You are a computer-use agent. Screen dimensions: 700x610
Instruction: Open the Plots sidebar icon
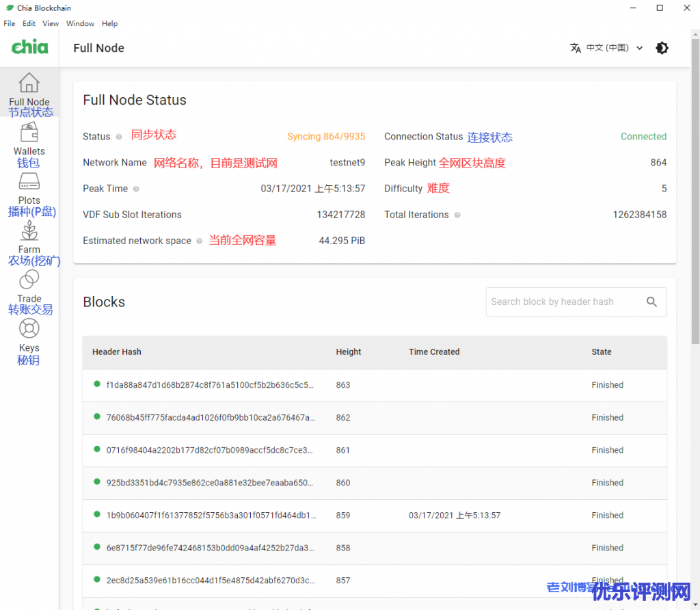(29, 181)
